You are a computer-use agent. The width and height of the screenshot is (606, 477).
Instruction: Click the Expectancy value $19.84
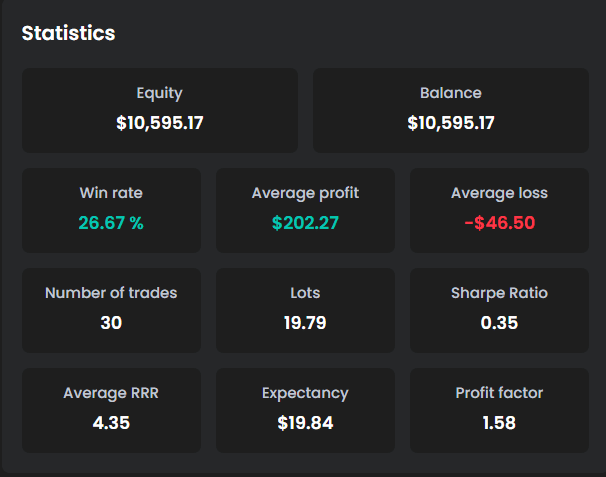pyautogui.click(x=305, y=423)
